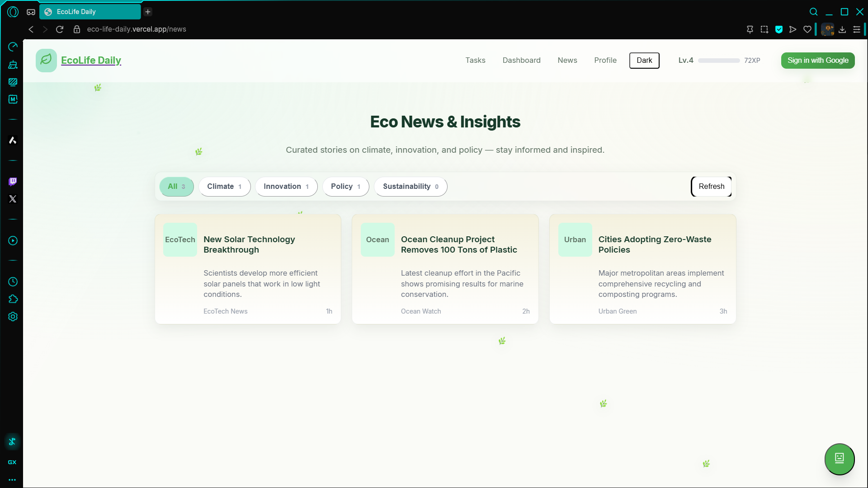Screen dimensions: 868x488
Task: Open the chatbot floating button
Action: 839,459
